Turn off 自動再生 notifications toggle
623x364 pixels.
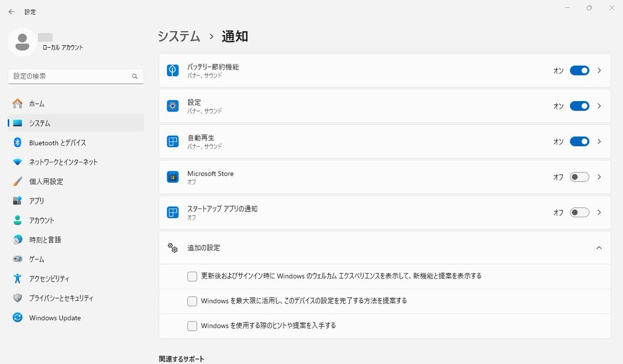pos(579,142)
